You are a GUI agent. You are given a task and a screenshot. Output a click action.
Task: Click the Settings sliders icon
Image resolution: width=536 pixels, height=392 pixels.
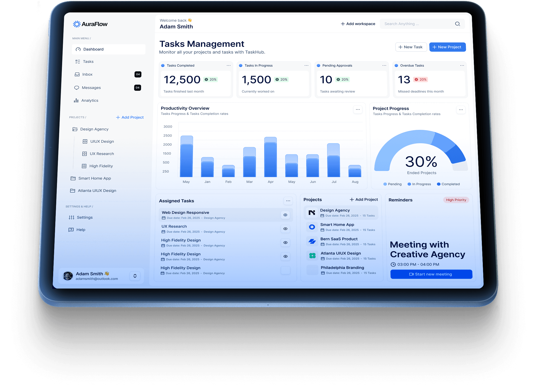[x=72, y=217]
